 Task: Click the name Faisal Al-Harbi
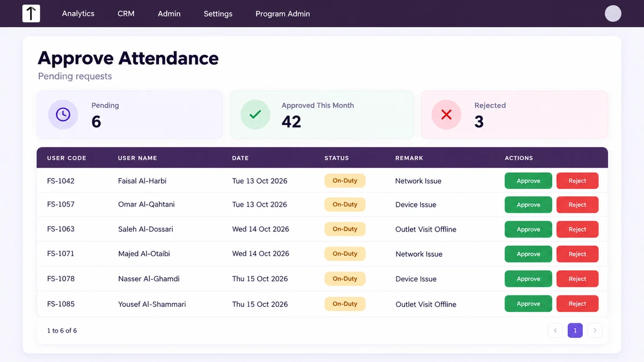[x=142, y=181]
